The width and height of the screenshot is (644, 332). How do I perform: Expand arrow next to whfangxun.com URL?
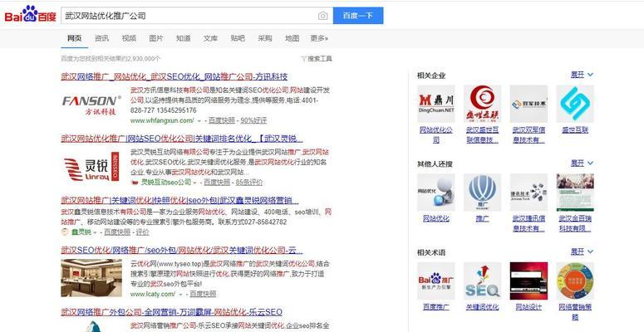199,120
